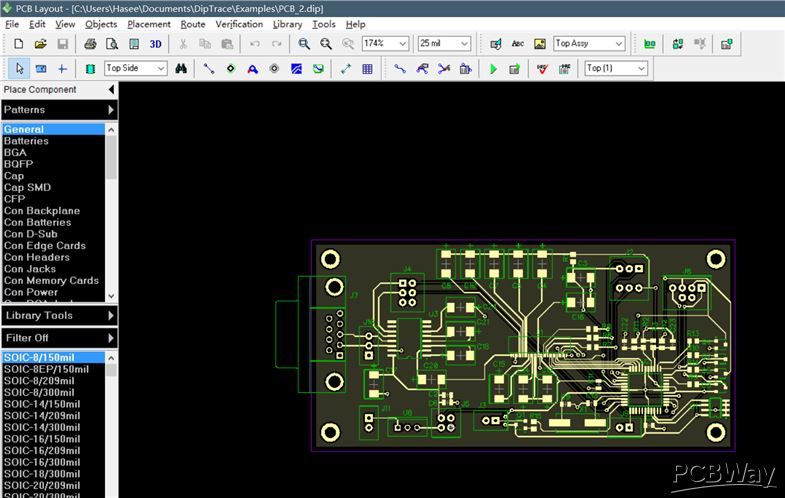Open the Top (1) routing layer dropdown

point(616,68)
